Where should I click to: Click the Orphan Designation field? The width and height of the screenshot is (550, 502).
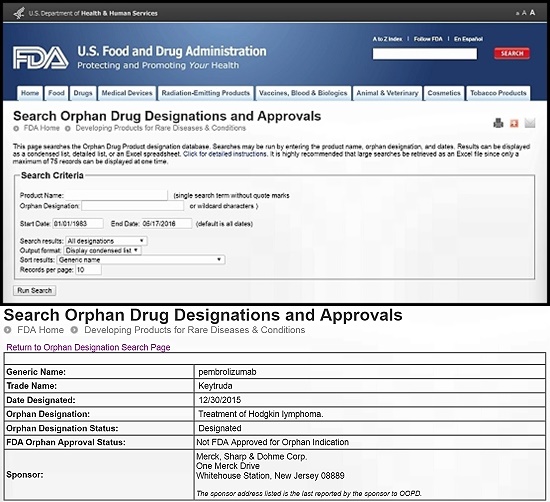132,206
